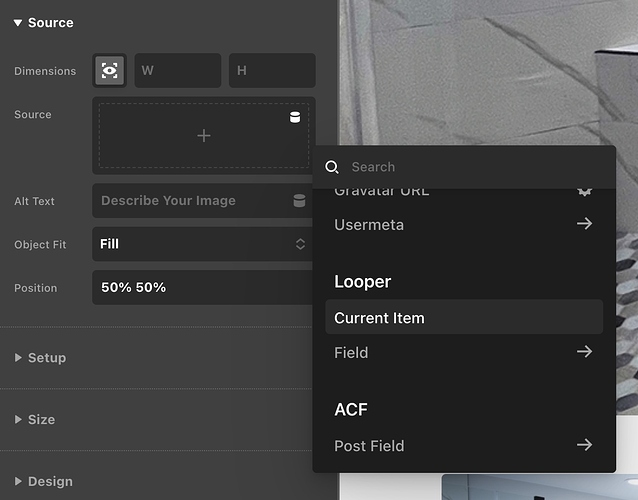Screen dimensions: 638x500
Task: Click the height H input field
Action: [x=272, y=71]
